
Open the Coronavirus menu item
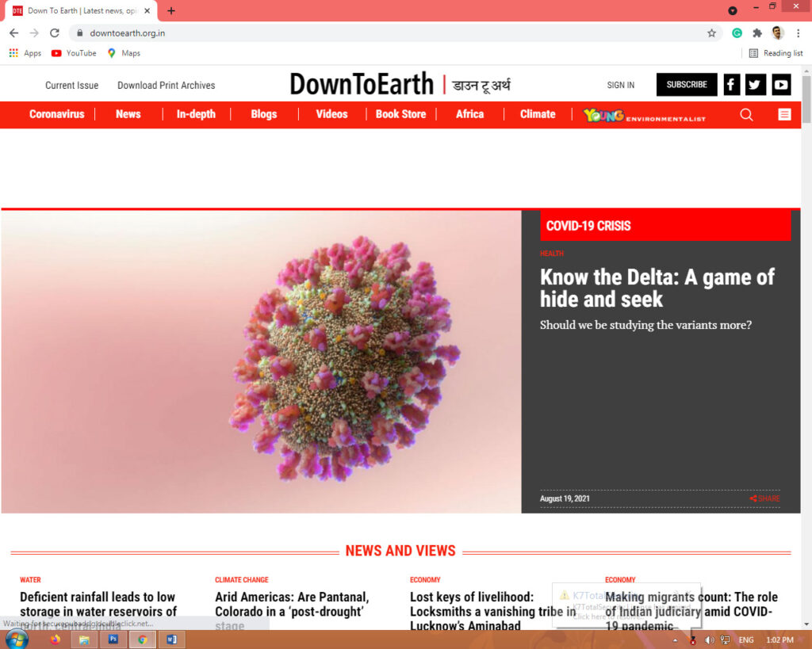click(56, 114)
